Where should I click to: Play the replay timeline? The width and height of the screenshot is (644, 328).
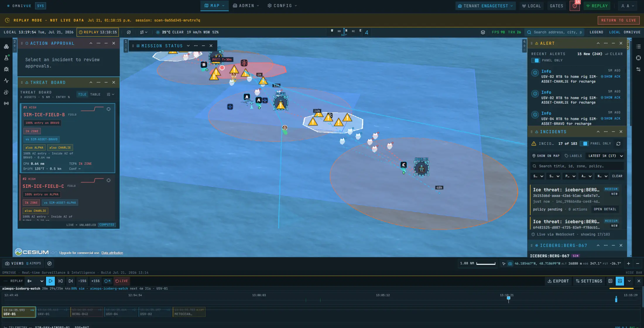(50, 281)
